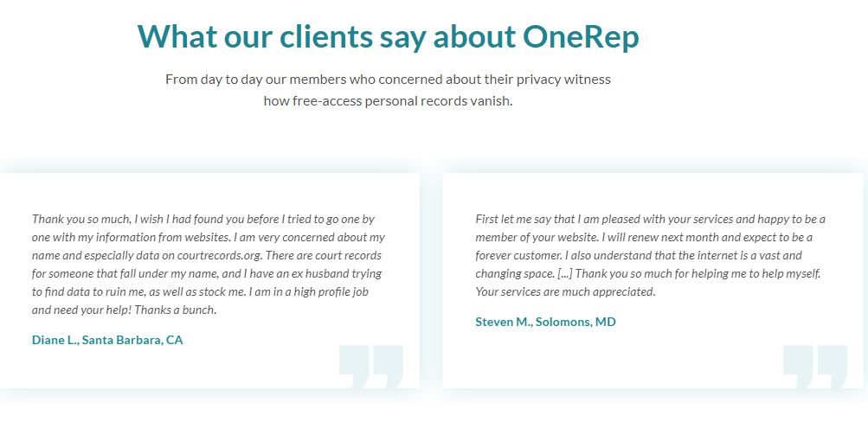Click the line how free-access personal records vanish
This screenshot has width=868, height=422.
(x=388, y=100)
